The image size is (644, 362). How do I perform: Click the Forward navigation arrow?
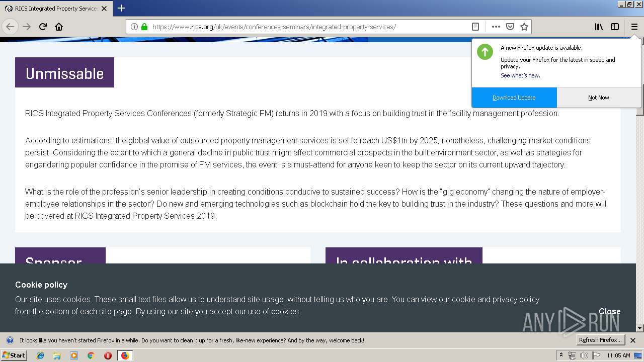pyautogui.click(x=27, y=27)
